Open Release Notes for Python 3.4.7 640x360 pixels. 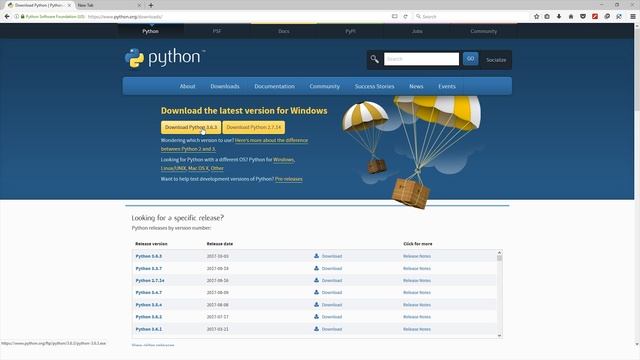[417, 292]
